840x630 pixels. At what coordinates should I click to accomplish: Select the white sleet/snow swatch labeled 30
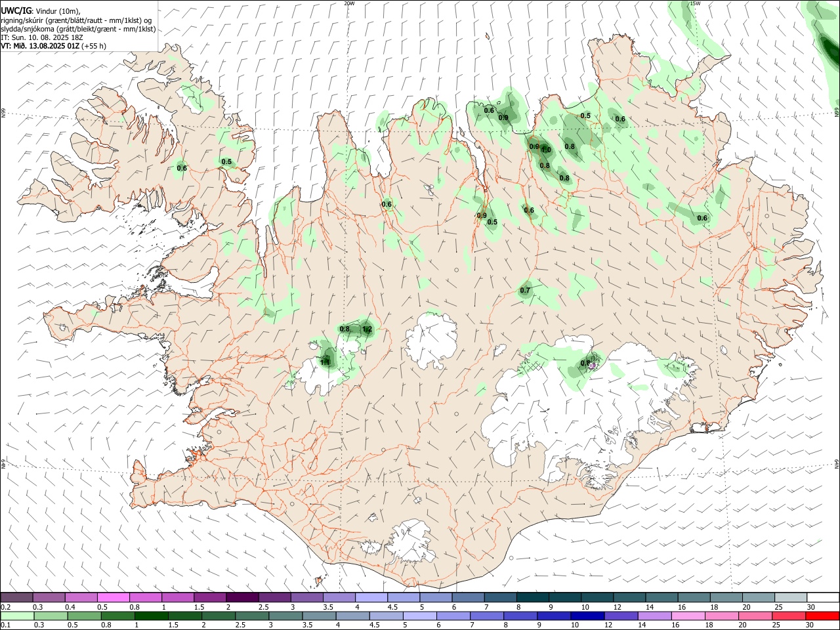pyautogui.click(x=823, y=597)
